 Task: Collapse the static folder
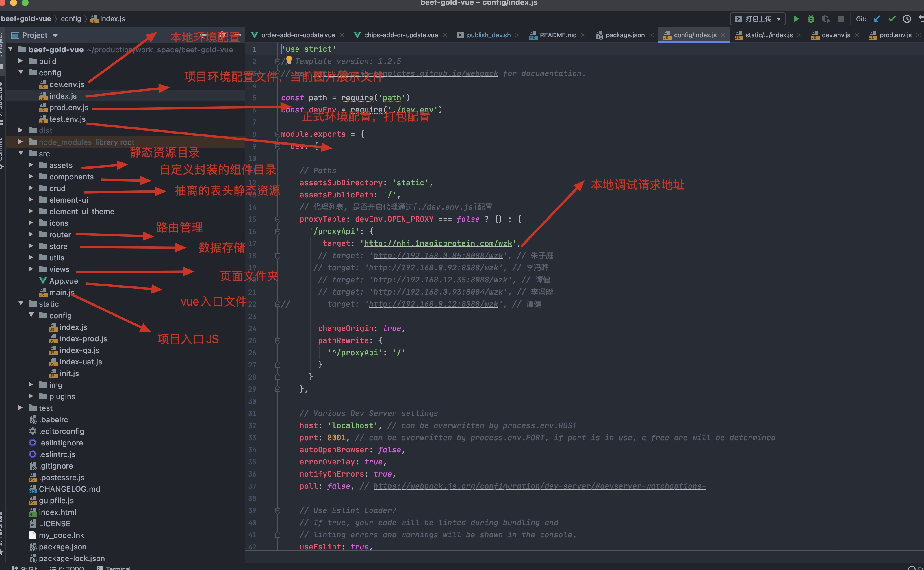(20, 303)
